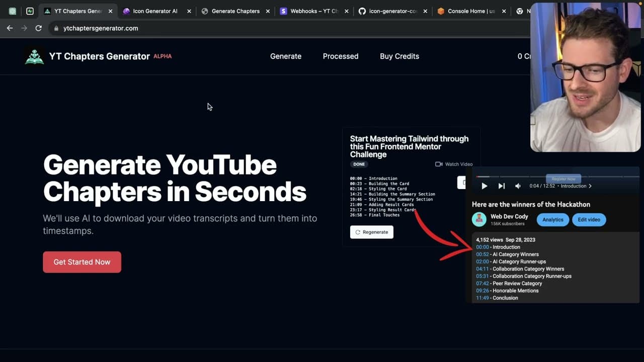This screenshot has width=644, height=362.
Task: Switch to the icon-generator GitHub tab
Action: (x=393, y=11)
